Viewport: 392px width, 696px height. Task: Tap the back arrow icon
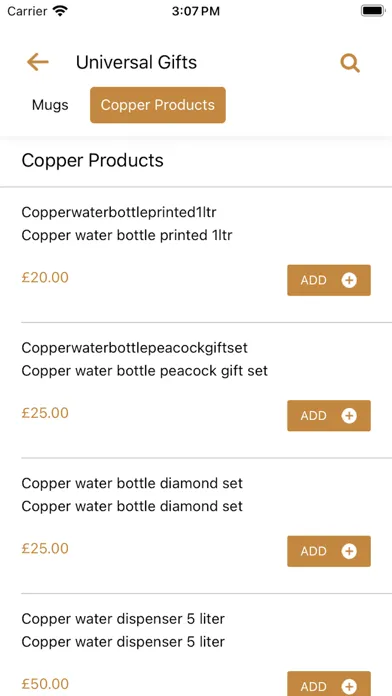(38, 62)
